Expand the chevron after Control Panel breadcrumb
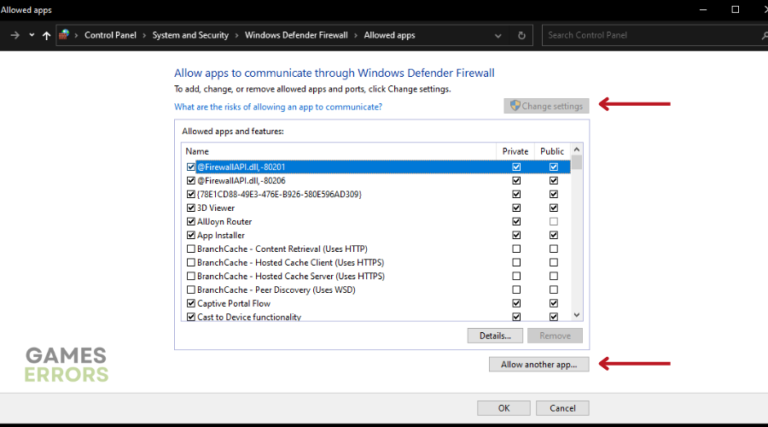 coord(144,35)
